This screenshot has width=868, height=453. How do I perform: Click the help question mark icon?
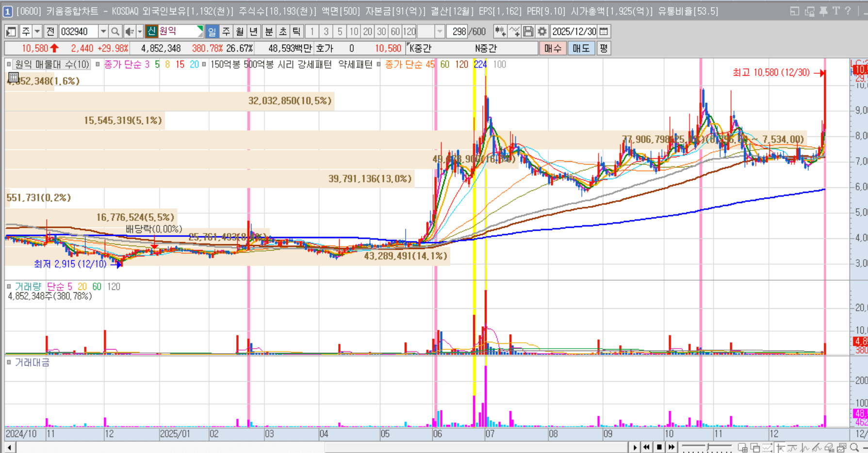[848, 11]
